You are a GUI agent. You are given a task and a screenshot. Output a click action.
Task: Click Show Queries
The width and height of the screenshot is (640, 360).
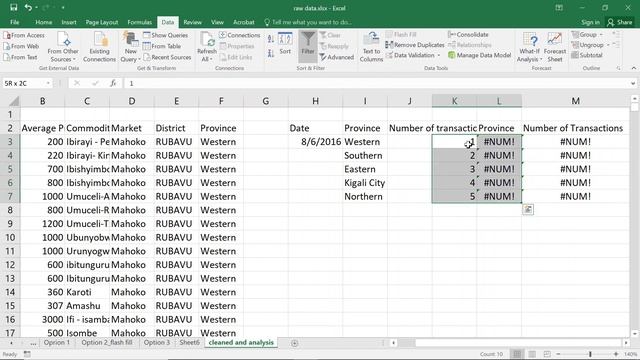pos(165,36)
